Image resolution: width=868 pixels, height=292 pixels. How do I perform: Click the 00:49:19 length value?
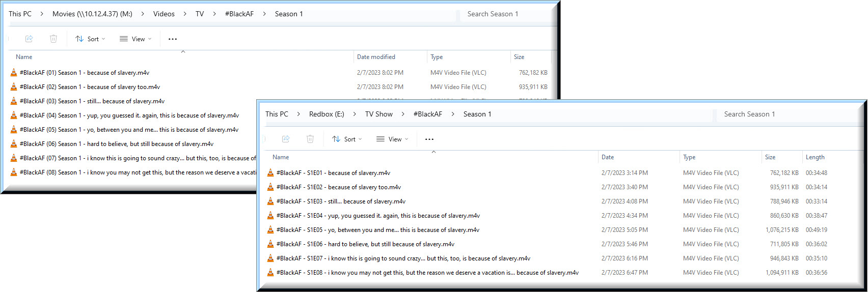click(x=817, y=230)
